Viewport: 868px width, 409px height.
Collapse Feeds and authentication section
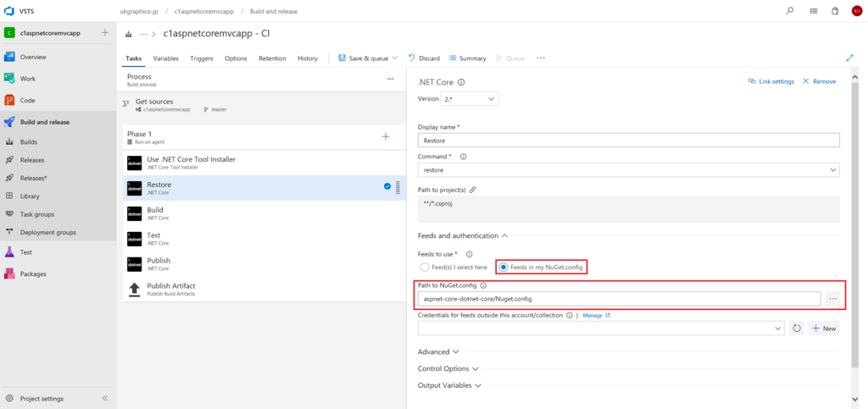pos(463,236)
